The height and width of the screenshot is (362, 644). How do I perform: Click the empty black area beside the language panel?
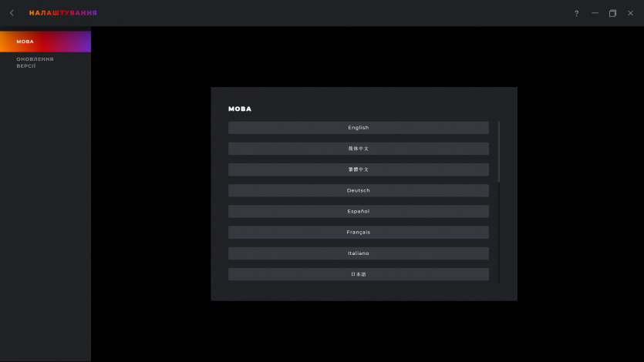[150, 193]
